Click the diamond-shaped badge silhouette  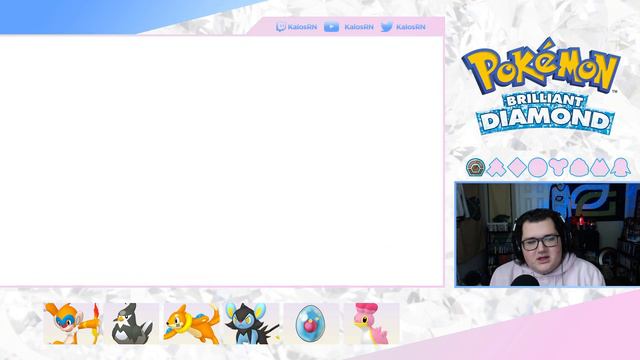(517, 167)
